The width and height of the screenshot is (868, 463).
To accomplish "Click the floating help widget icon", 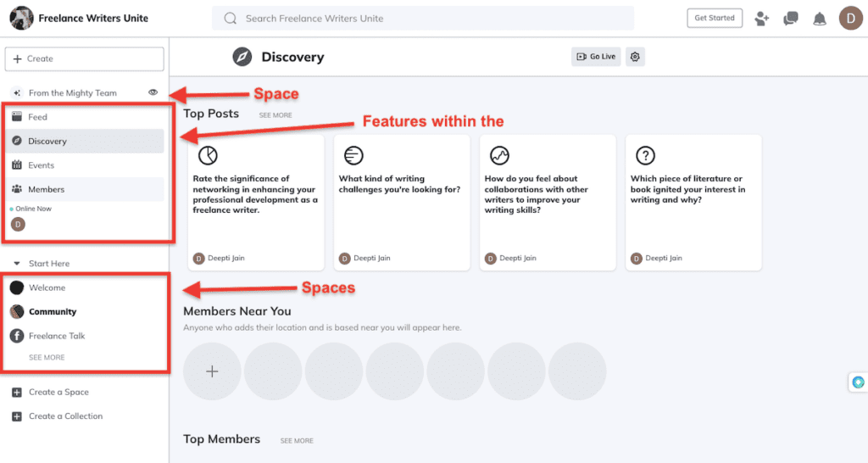I will click(858, 382).
